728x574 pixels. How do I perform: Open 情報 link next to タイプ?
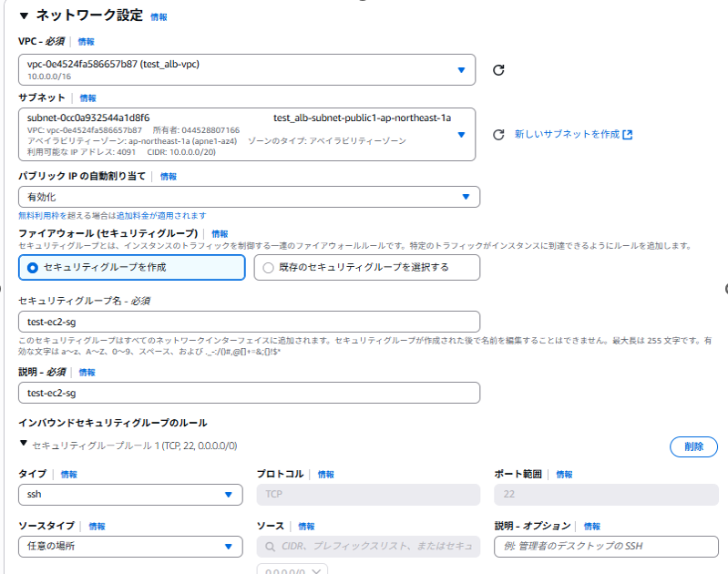pos(68,475)
